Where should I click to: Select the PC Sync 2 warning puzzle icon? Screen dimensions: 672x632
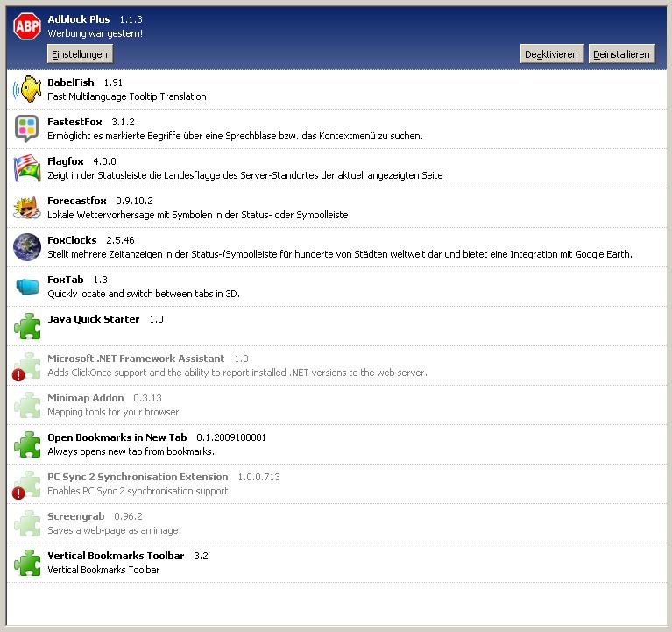(x=26, y=485)
